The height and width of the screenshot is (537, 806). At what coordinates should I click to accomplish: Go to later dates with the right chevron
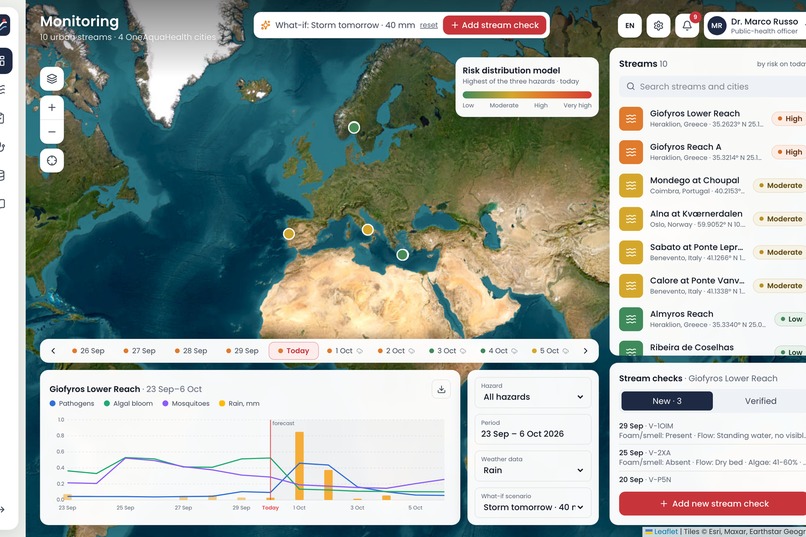pyautogui.click(x=585, y=351)
